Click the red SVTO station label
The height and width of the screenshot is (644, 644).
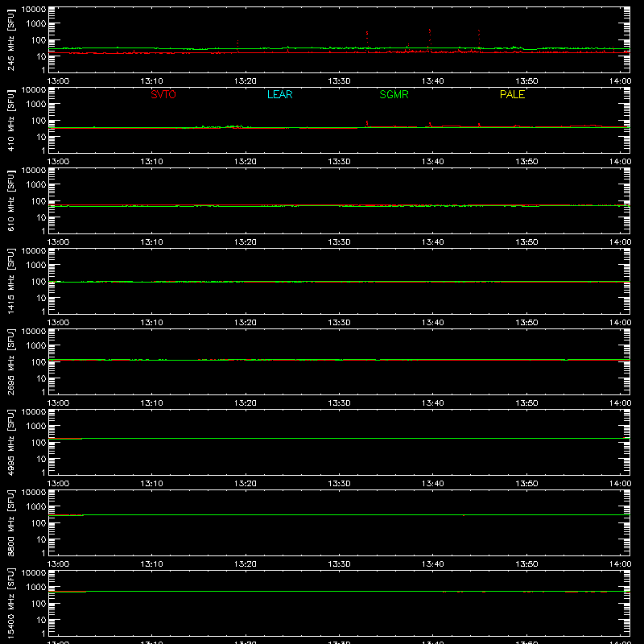pos(163,94)
